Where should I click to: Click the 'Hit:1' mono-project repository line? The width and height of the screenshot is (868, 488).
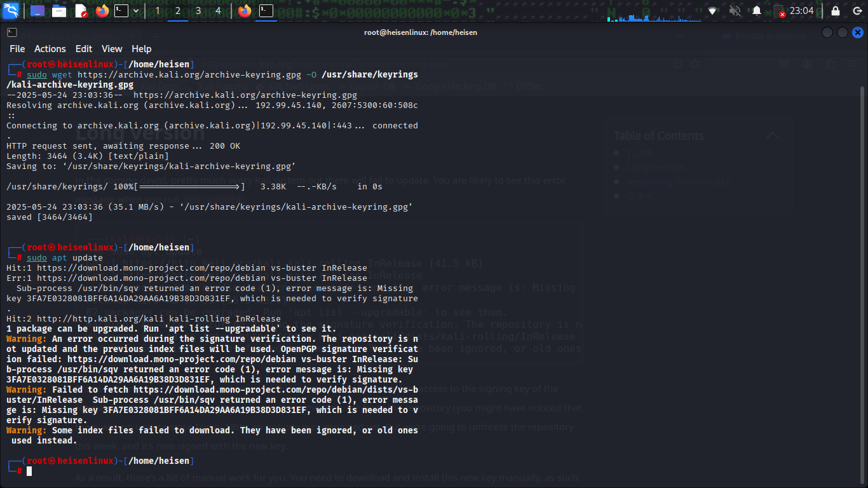187,268
